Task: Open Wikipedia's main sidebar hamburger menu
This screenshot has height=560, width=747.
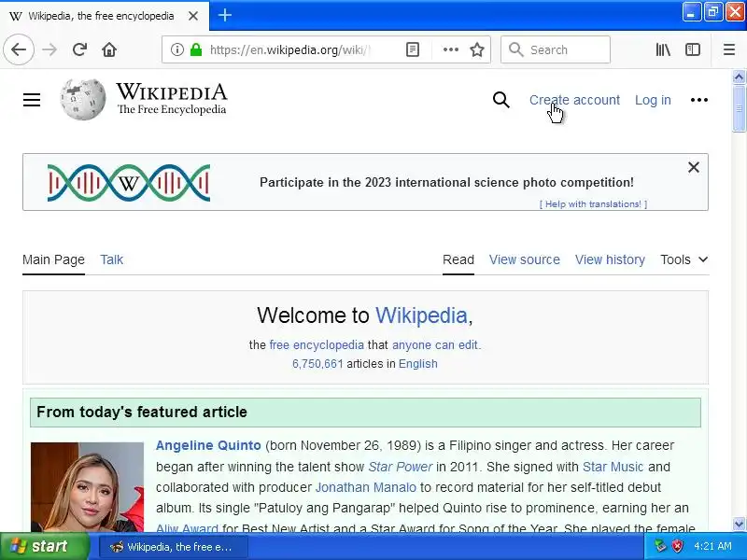Action: [32, 100]
